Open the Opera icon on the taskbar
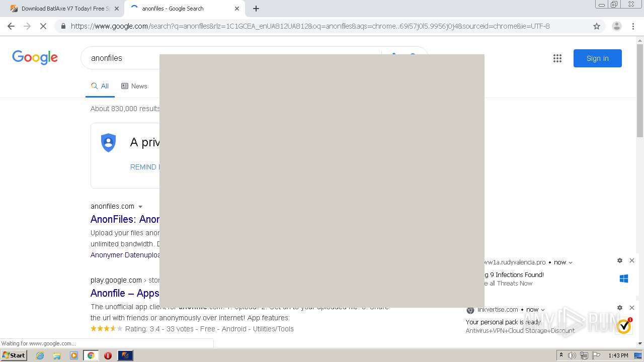This screenshot has width=644, height=362. click(108, 355)
